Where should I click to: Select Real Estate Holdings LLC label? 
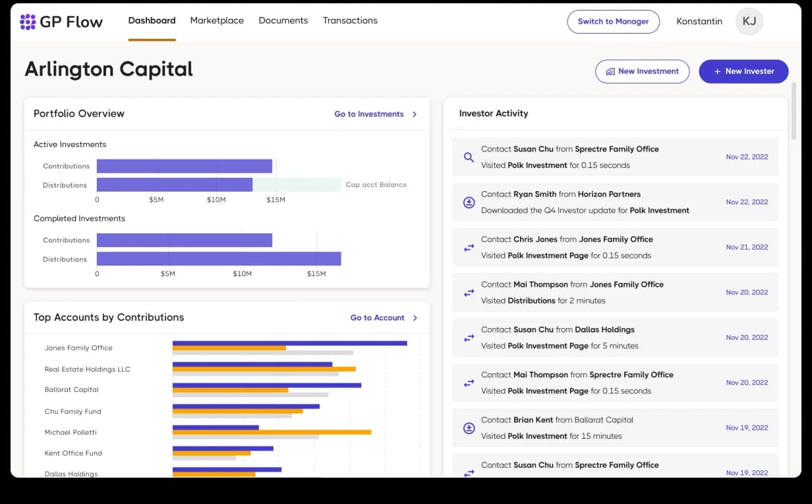tap(88, 369)
